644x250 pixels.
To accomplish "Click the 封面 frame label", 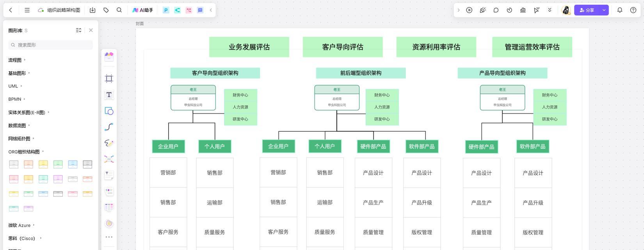I will (x=140, y=24).
